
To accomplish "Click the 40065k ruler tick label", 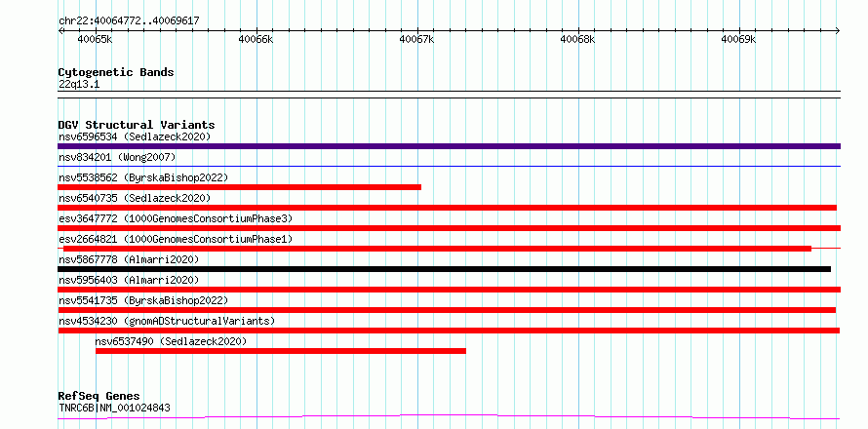I will click(x=96, y=39).
